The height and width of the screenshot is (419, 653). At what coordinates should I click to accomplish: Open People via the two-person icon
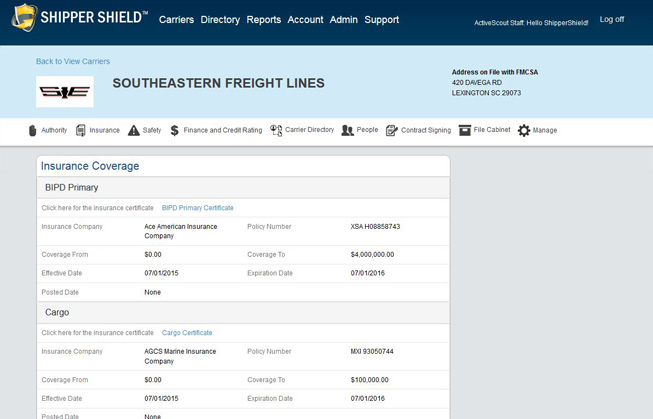[x=347, y=131]
